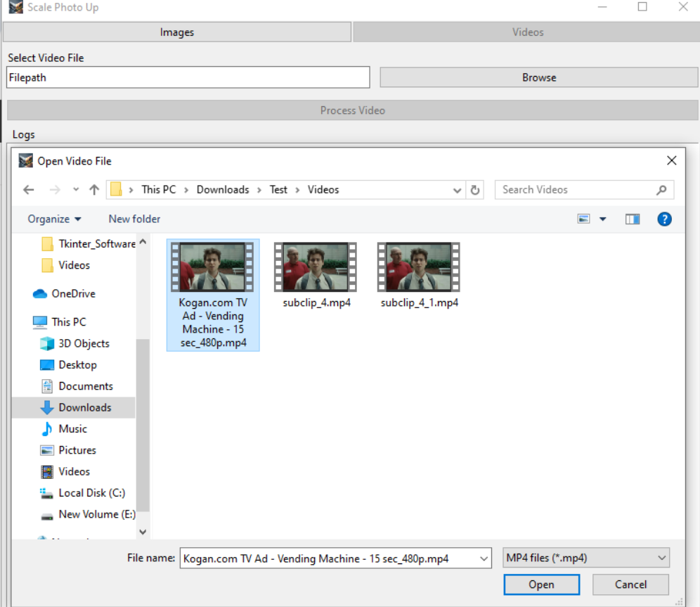Select subclip_4_1.mp4 video file
Screen dimensions: 700x607
[x=419, y=268]
